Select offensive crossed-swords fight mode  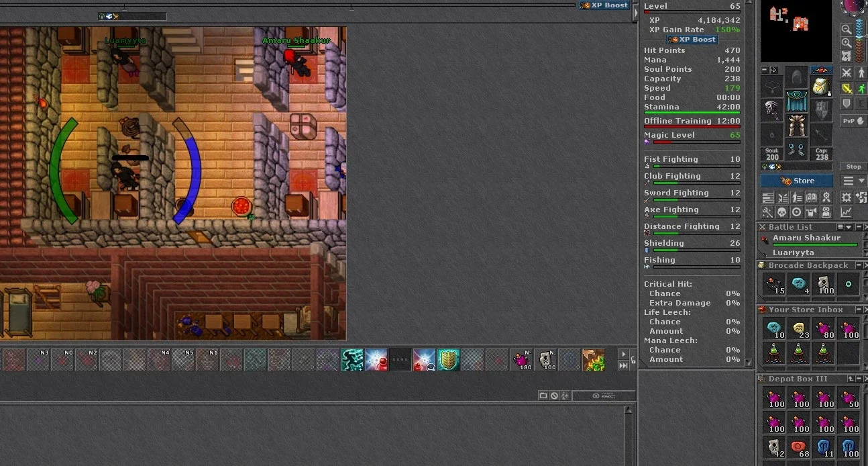[x=847, y=73]
